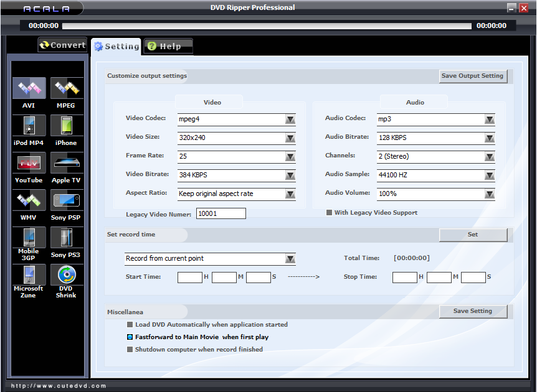The height and width of the screenshot is (392, 537).
Task: Click the Set record time button
Action: click(x=473, y=235)
